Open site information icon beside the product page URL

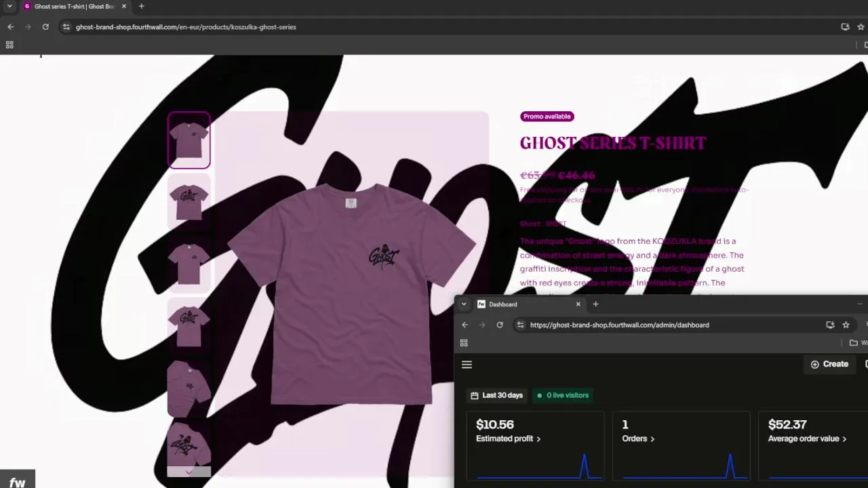[66, 27]
